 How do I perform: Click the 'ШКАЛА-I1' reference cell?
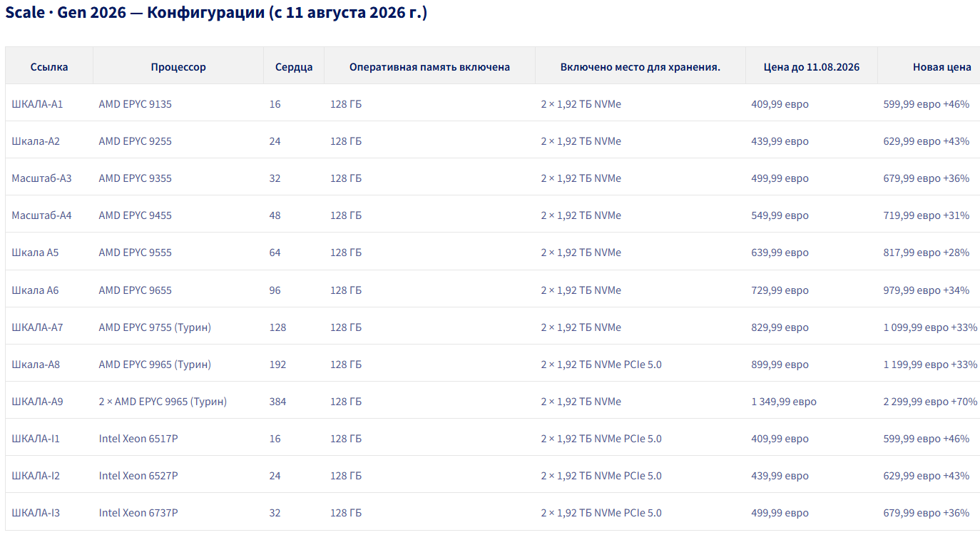tap(36, 439)
